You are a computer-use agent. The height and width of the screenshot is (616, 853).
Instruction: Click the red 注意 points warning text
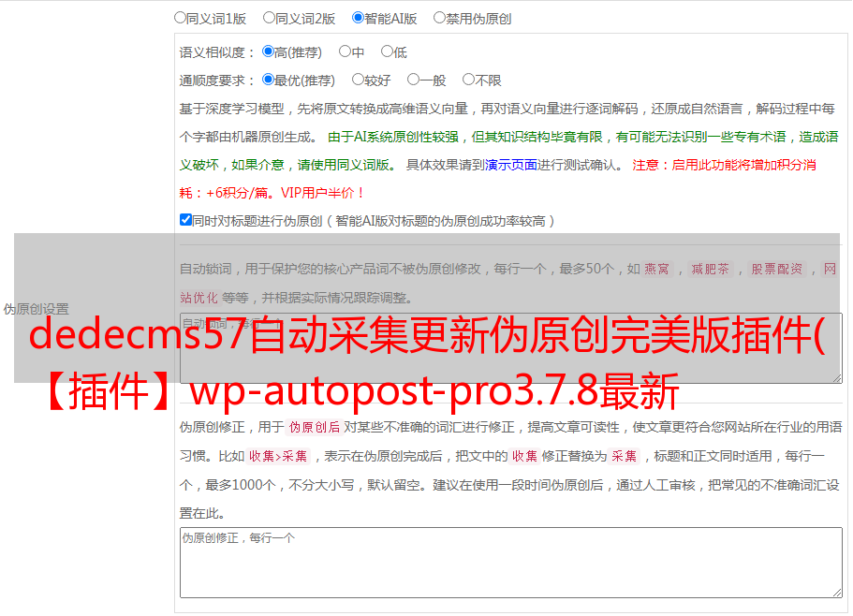(x=498, y=179)
